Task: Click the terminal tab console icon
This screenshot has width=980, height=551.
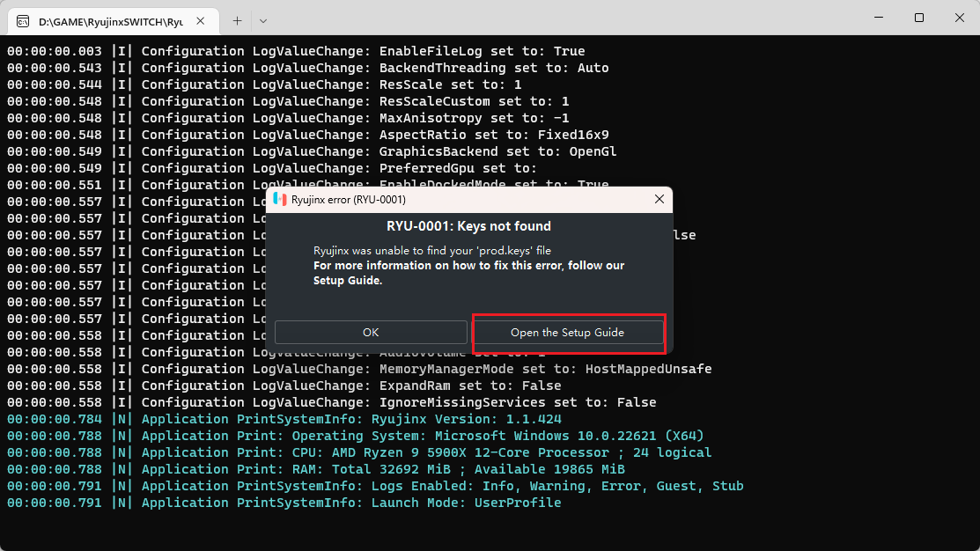Action: click(23, 22)
